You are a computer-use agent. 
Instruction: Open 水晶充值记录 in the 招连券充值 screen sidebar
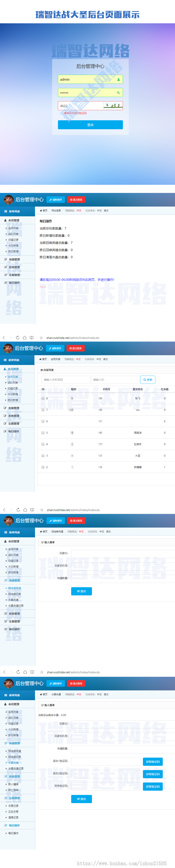click(16, 606)
